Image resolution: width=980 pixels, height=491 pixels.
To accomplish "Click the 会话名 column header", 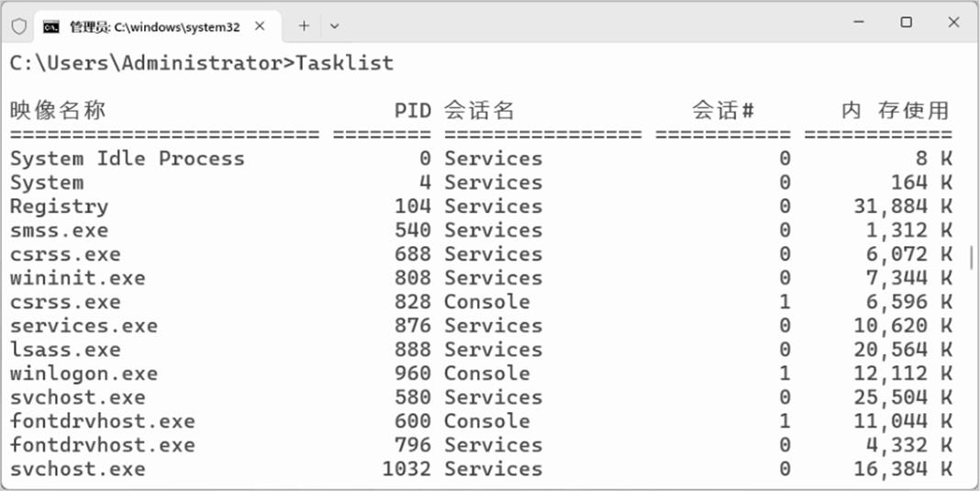I will coord(479,111).
